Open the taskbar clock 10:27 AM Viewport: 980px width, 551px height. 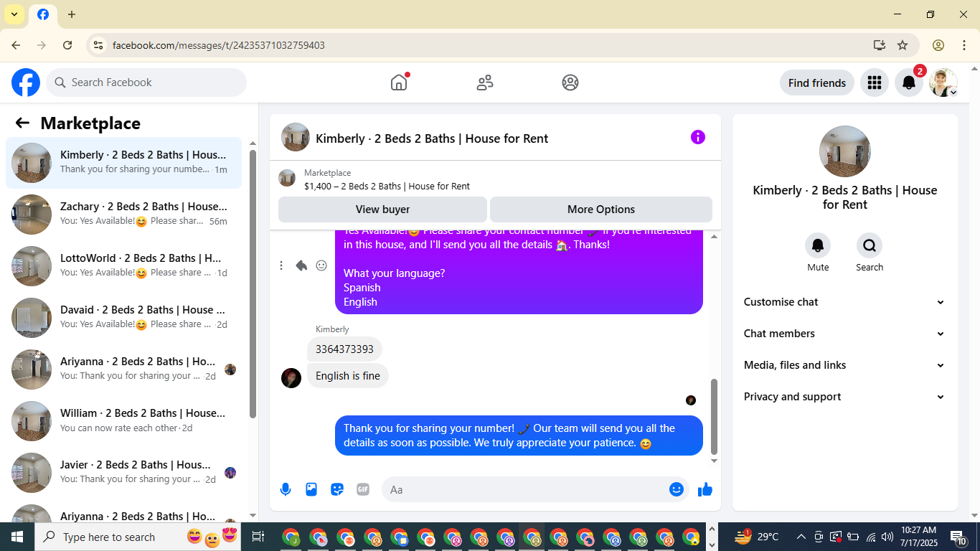919,537
